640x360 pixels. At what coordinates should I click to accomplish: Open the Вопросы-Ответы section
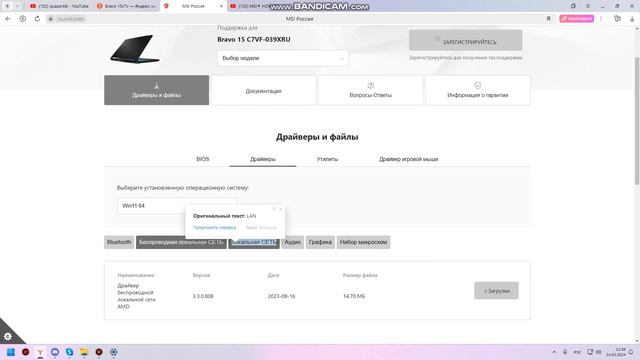[371, 90]
